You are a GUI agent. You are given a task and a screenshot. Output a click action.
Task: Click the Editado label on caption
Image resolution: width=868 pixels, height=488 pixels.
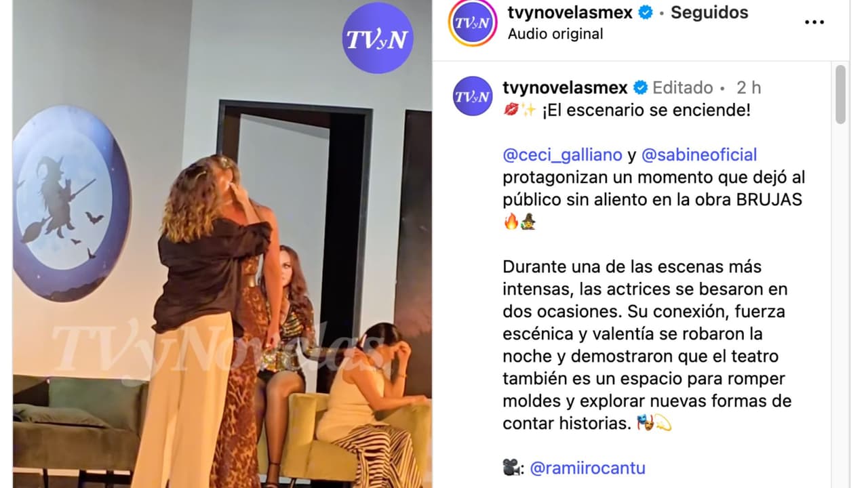click(x=683, y=87)
